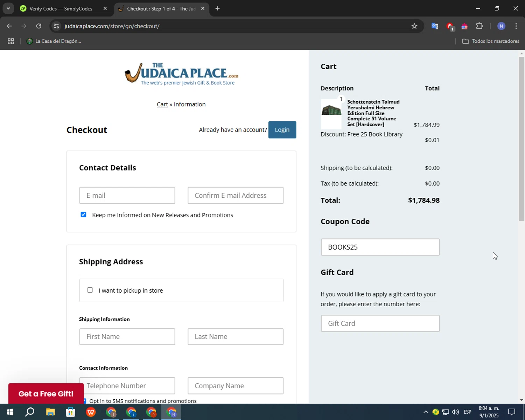Click the Judaica Place logo
Image resolution: width=525 pixels, height=420 pixels.
[181, 74]
